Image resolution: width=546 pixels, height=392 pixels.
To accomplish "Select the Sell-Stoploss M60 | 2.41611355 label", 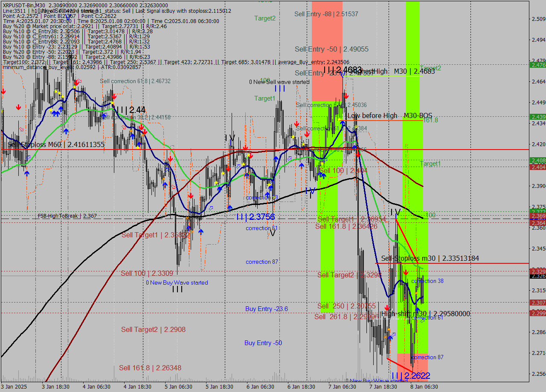I will pos(56,145).
